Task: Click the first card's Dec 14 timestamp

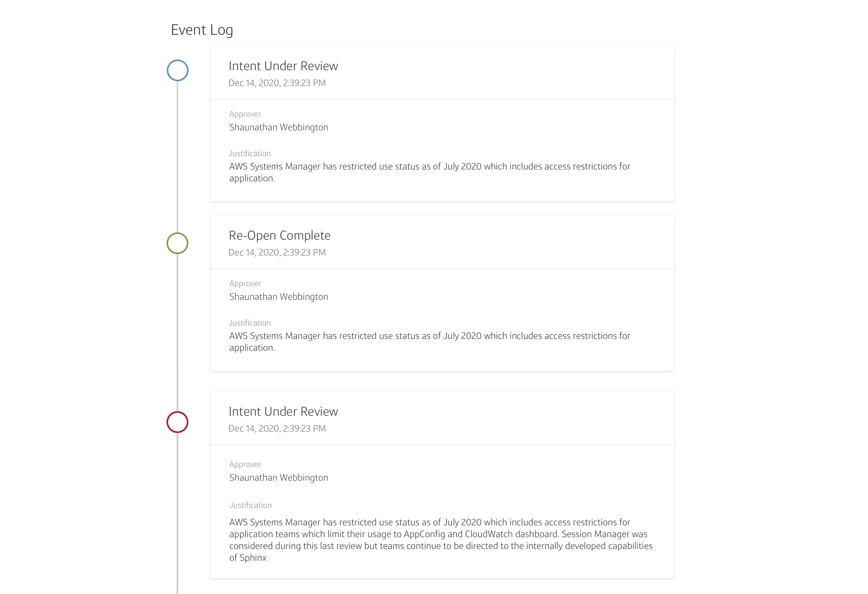Action: click(277, 83)
